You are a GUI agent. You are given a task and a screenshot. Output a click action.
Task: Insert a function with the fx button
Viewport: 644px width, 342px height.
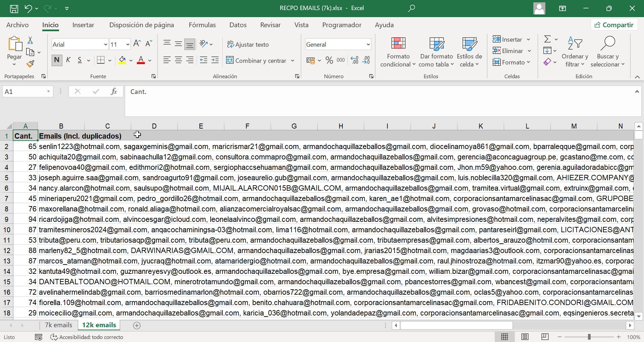coord(114,91)
